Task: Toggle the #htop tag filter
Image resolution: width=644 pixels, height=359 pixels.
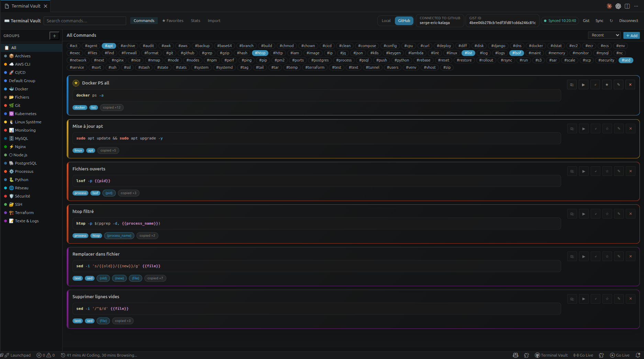Action: [260, 53]
